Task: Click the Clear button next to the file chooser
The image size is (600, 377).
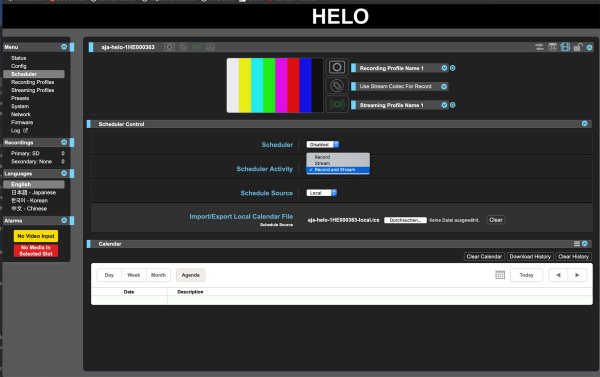Action: [x=496, y=220]
